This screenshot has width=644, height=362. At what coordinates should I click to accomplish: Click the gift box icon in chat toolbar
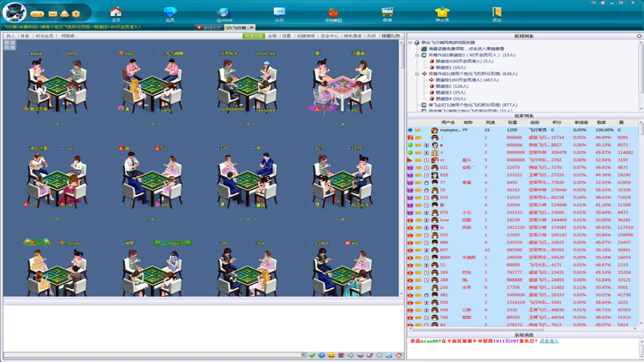[x=341, y=355]
